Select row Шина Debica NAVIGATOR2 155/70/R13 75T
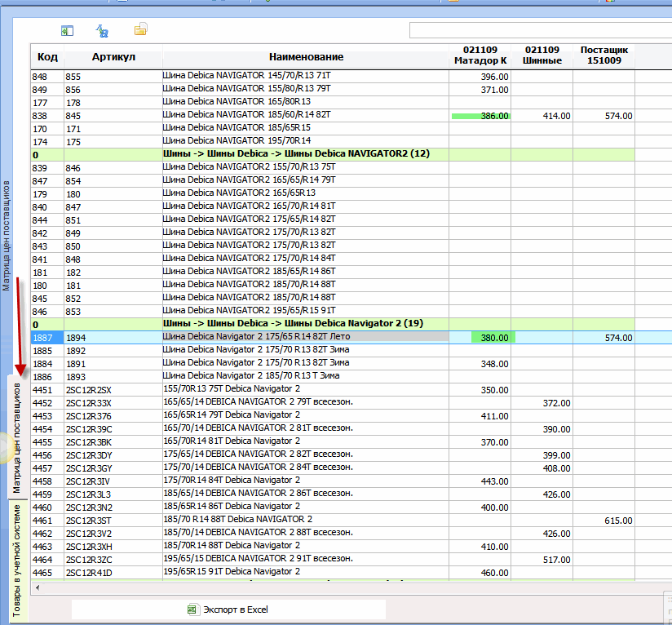The image size is (672, 625). point(333,167)
